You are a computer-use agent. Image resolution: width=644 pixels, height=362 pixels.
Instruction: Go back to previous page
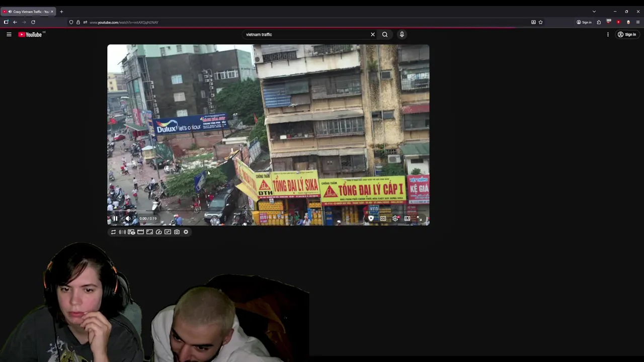tap(15, 22)
